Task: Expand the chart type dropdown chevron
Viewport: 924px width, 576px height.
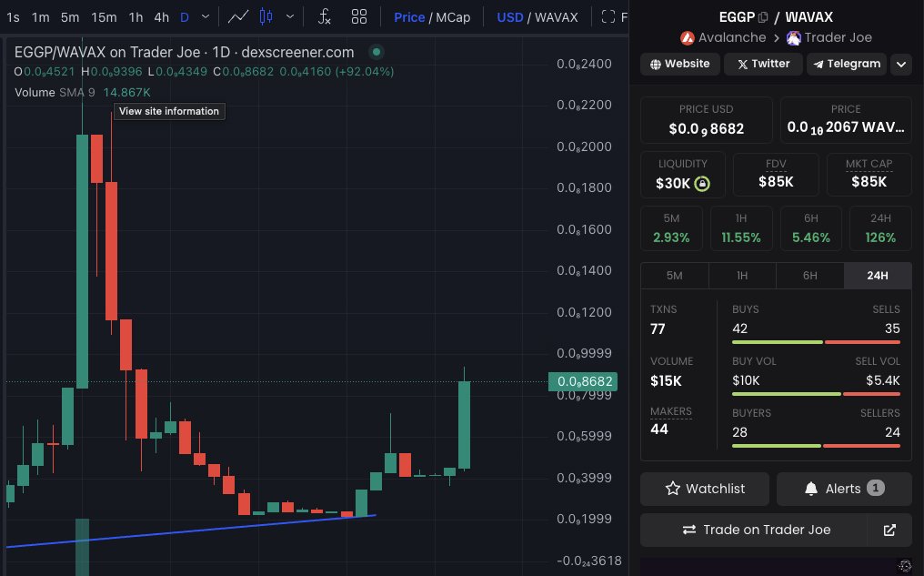Action: pyautogui.click(x=290, y=17)
